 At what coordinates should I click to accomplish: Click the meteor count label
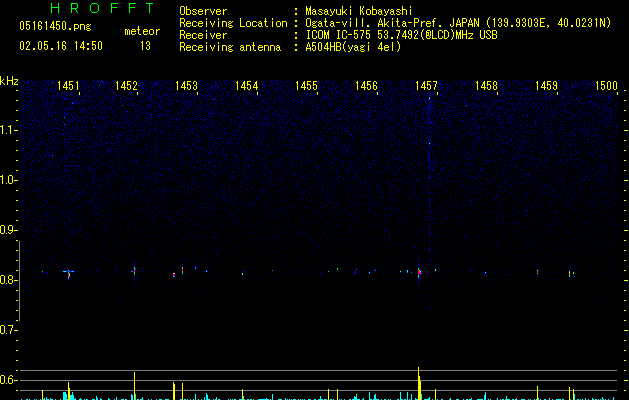pos(142,31)
